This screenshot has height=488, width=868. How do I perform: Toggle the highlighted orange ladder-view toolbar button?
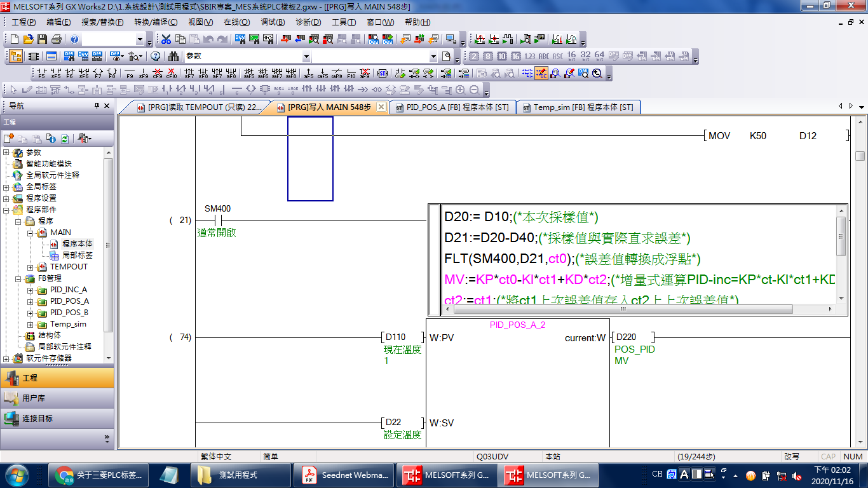[x=541, y=73]
